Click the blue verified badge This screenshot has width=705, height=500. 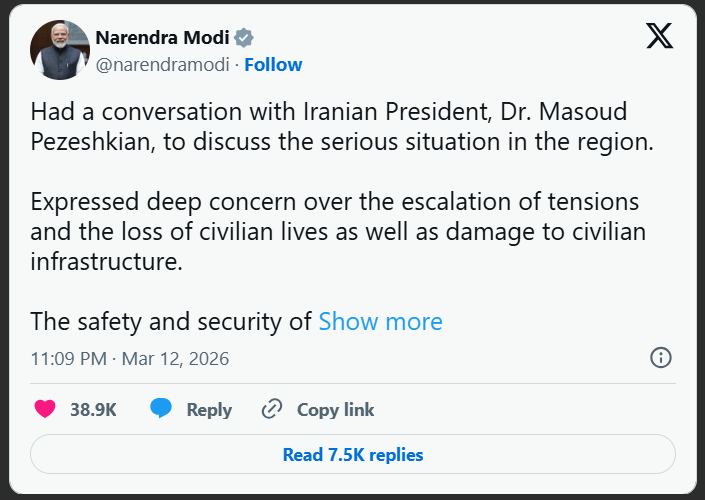244,38
